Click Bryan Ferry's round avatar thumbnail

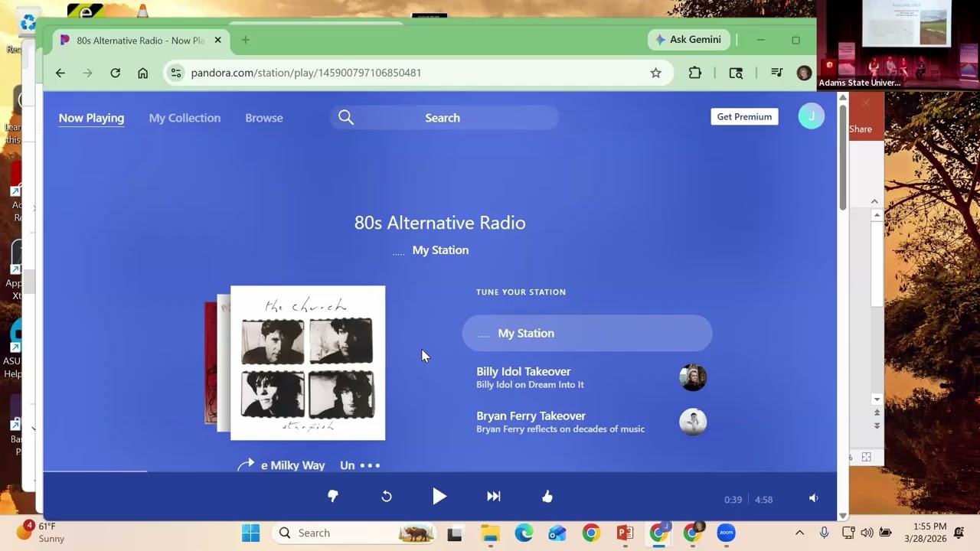693,422
